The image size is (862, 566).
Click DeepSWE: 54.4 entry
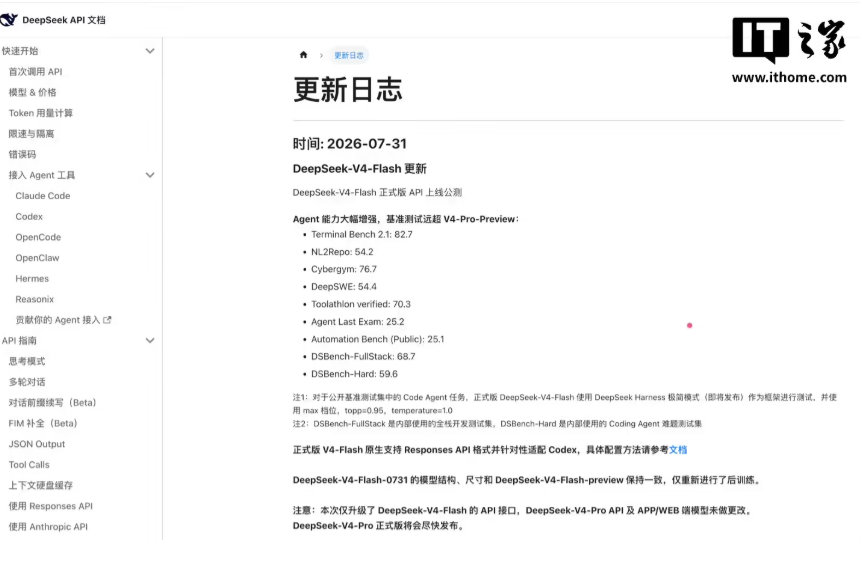(344, 287)
